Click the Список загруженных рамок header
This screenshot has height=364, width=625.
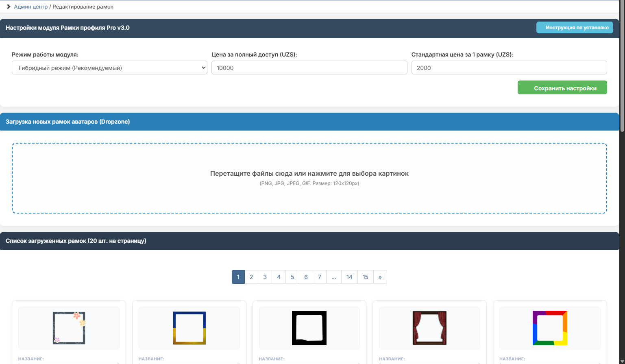[76, 241]
